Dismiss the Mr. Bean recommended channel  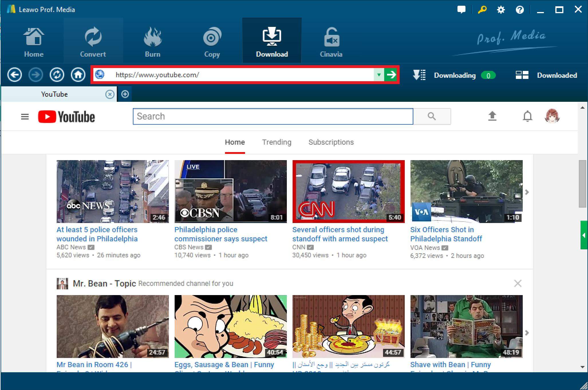pyautogui.click(x=518, y=283)
